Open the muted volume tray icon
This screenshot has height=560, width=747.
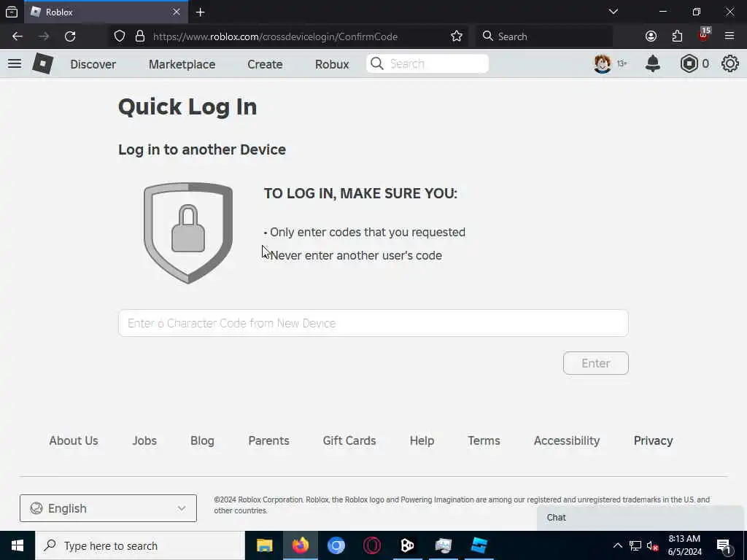(x=652, y=545)
